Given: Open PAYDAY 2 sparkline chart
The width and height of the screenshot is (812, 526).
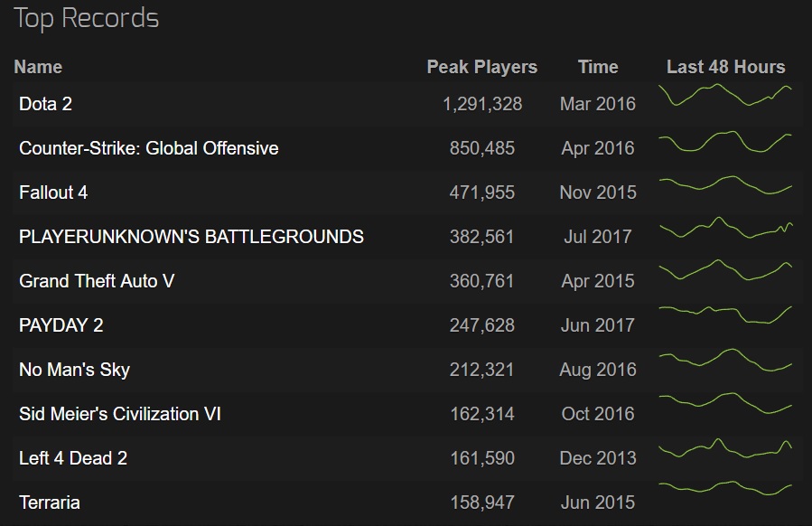Looking at the screenshot, I should click(725, 315).
